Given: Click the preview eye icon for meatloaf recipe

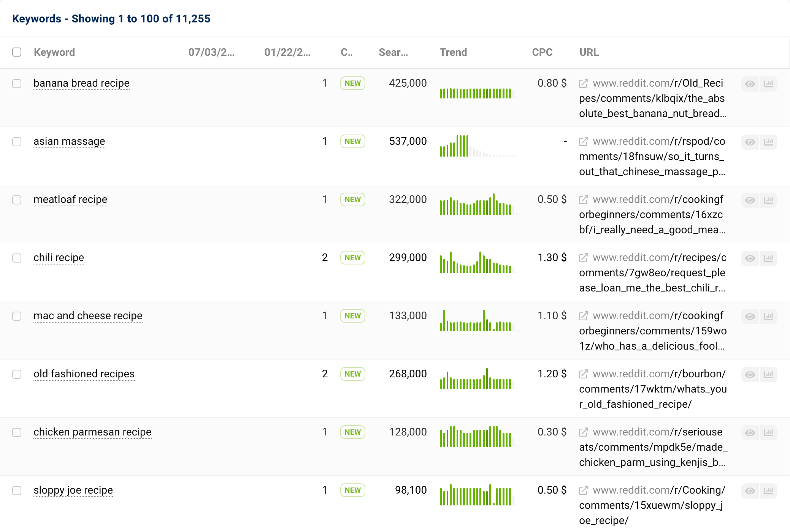Looking at the screenshot, I should click(x=750, y=200).
